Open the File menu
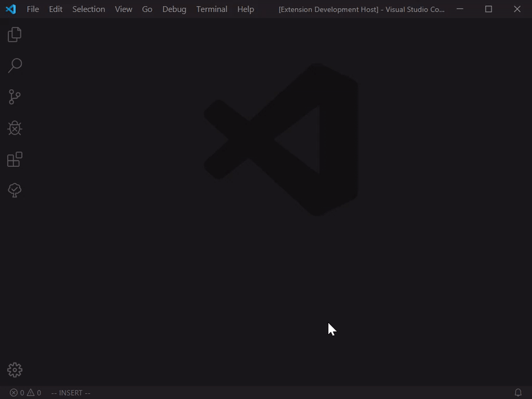532x399 pixels. (x=33, y=9)
